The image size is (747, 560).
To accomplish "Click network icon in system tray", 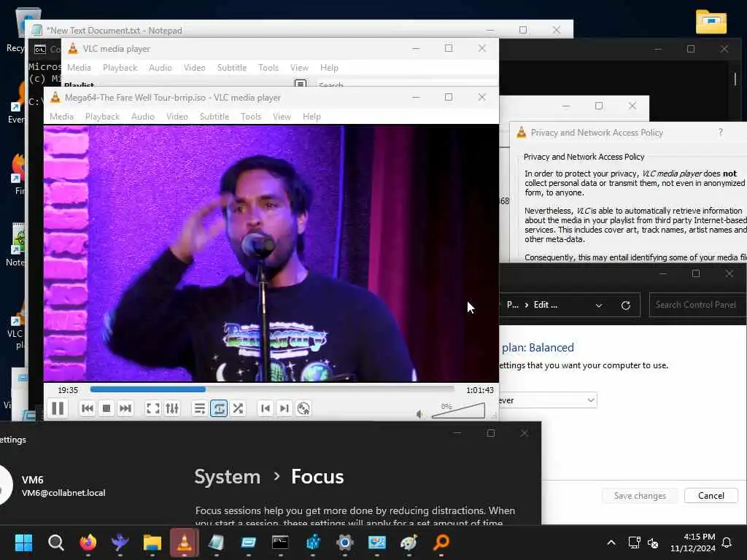I will pos(634,542).
